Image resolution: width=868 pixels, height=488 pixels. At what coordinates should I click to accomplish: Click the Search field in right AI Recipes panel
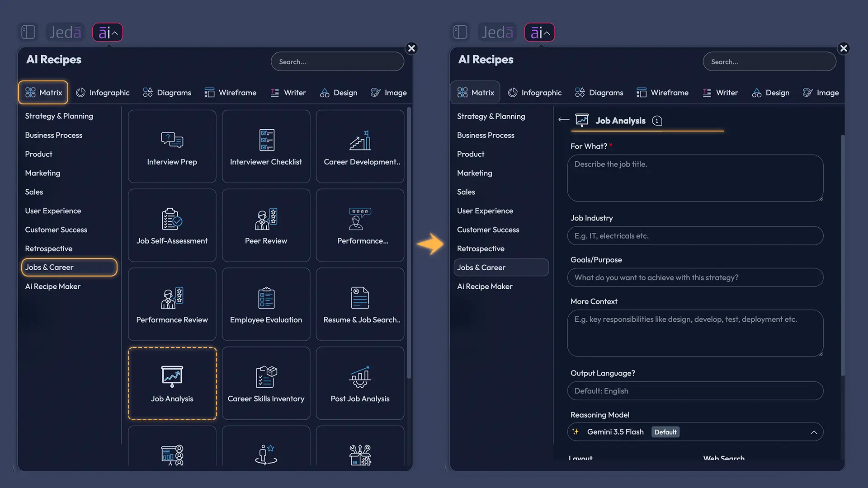tap(769, 61)
